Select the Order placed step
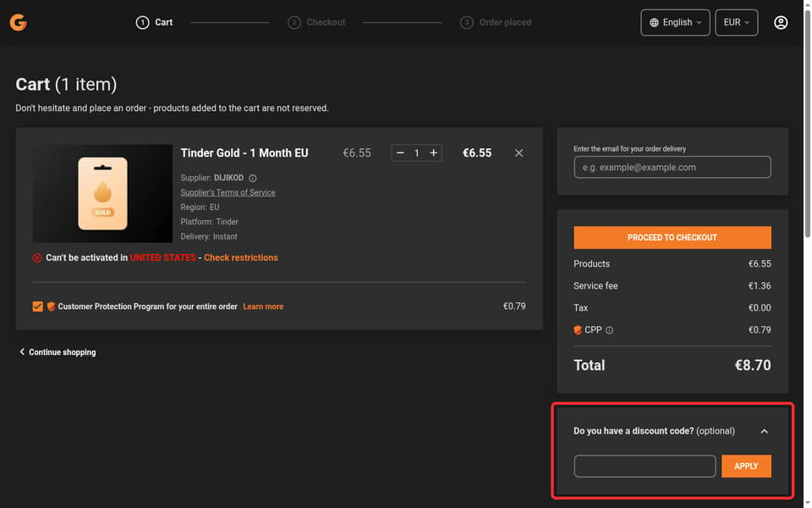The width and height of the screenshot is (812, 508). [496, 22]
